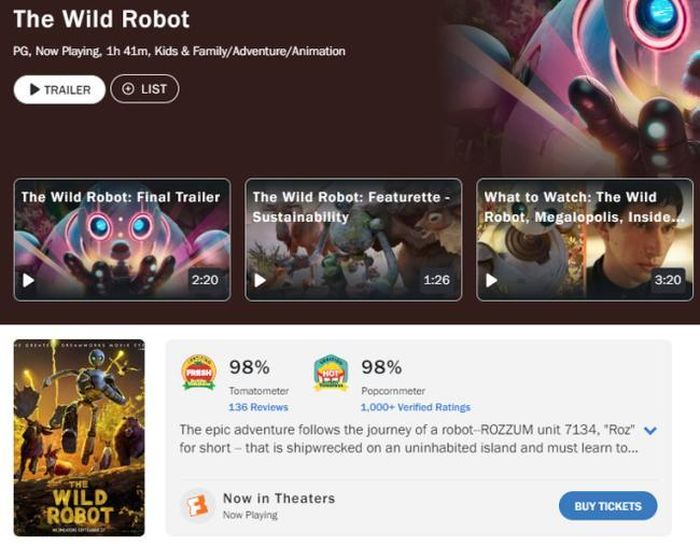Click the plus circle icon beside LIST

click(128, 89)
